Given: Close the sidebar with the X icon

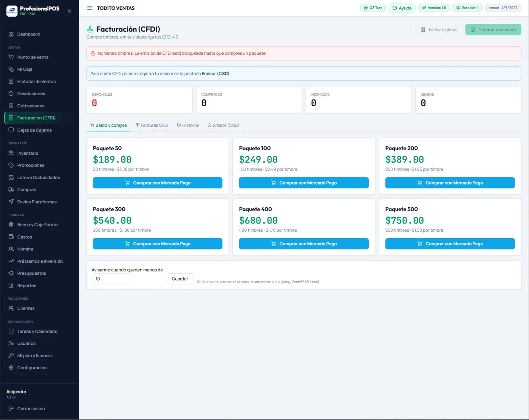Looking at the screenshot, I should click(x=70, y=11).
